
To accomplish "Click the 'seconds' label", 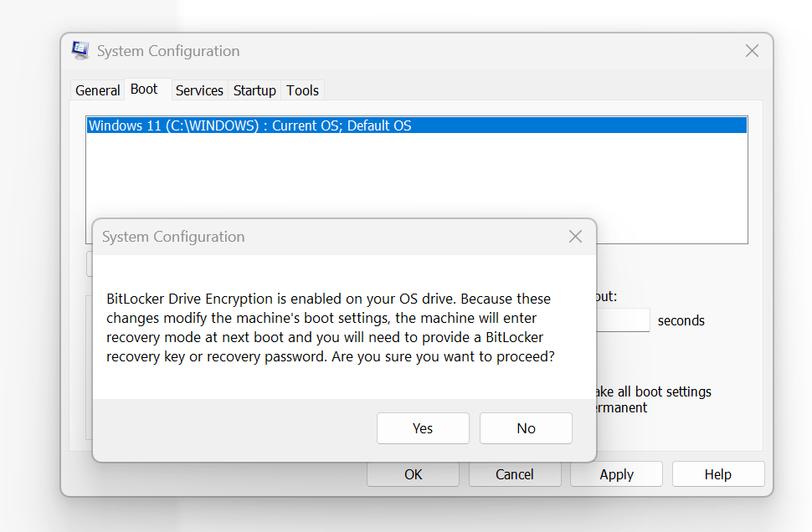I will 681,321.
